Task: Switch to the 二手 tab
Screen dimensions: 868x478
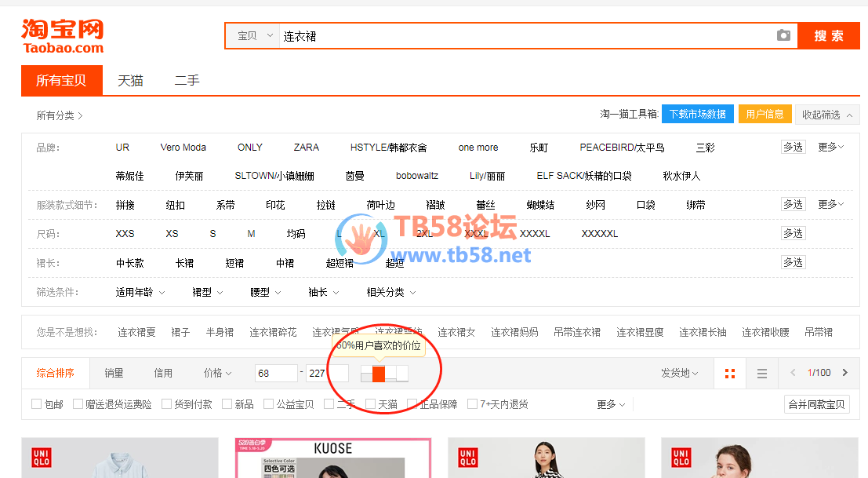Action: (187, 80)
